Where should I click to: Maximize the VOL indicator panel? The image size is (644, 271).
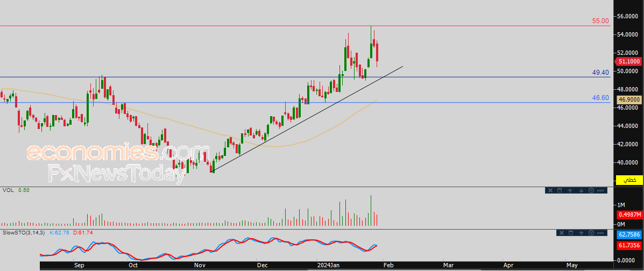coord(560,190)
